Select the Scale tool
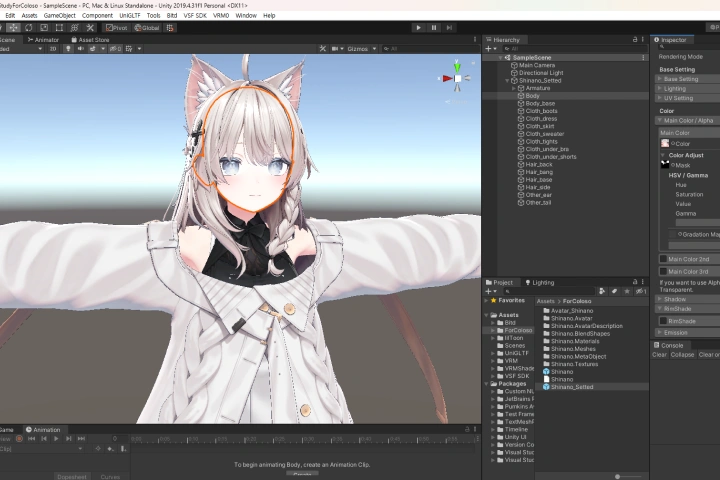This screenshot has height=480, width=720. 44,28
